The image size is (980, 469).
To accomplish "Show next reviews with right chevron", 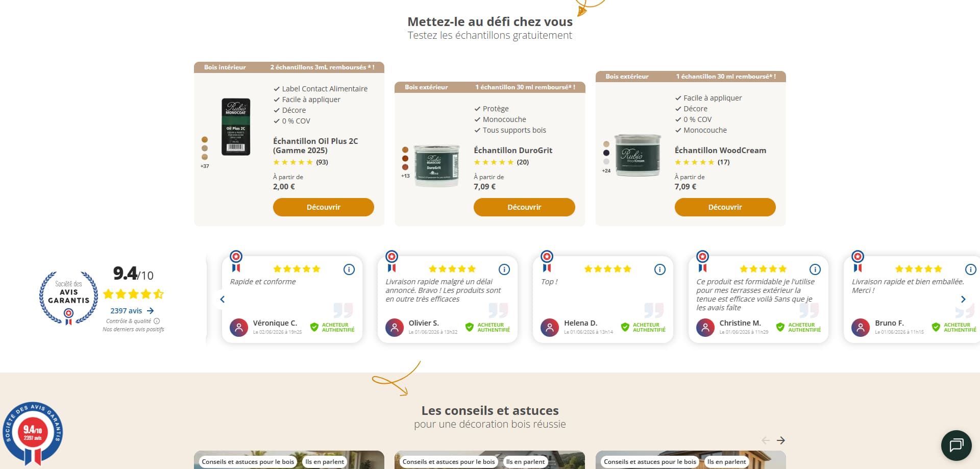I will (x=963, y=300).
